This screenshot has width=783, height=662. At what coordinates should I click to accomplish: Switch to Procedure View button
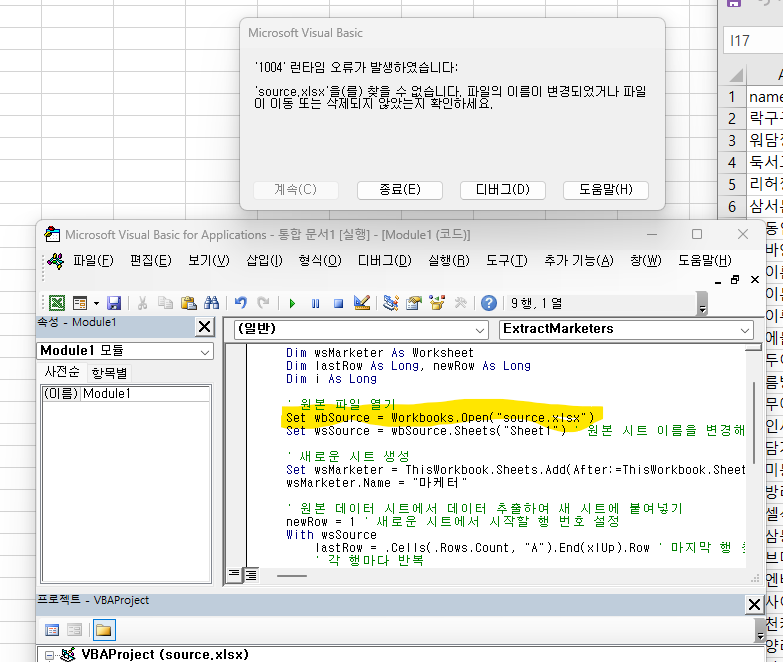point(234,574)
